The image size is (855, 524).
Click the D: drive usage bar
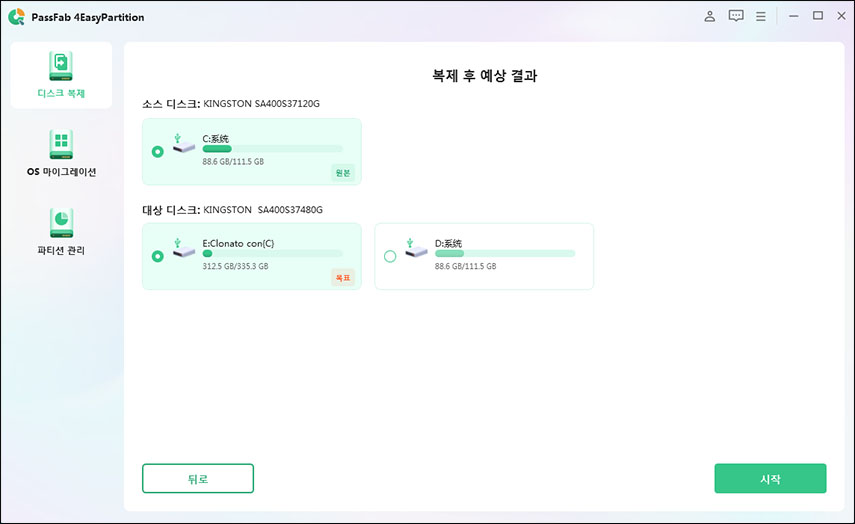505,254
